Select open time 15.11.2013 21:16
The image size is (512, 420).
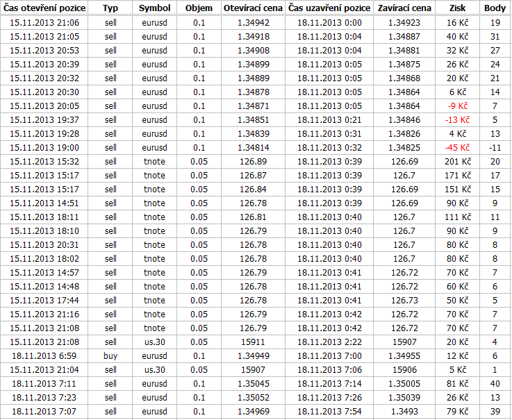coord(44,314)
